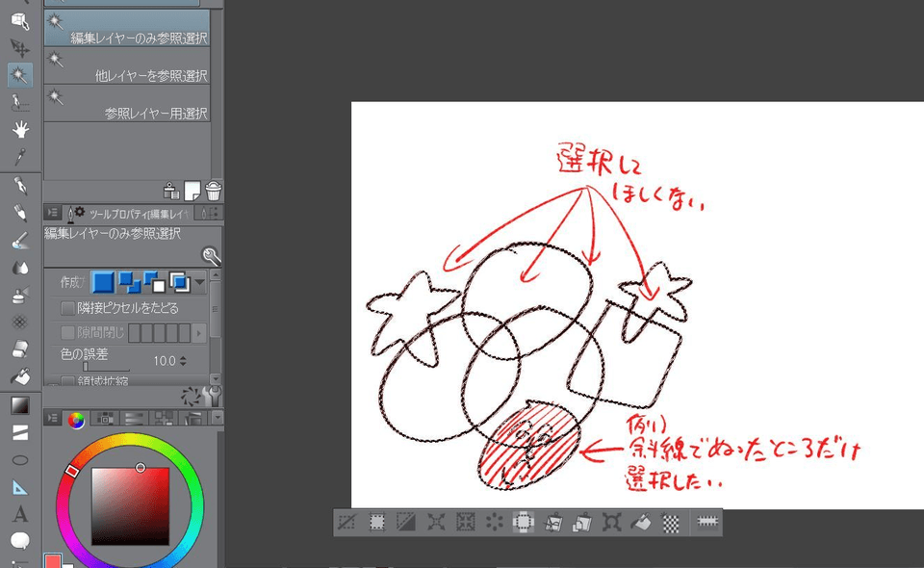This screenshot has height=568, width=924.
Task: Click the hue ring on color wheel
Action: [x=130, y=438]
